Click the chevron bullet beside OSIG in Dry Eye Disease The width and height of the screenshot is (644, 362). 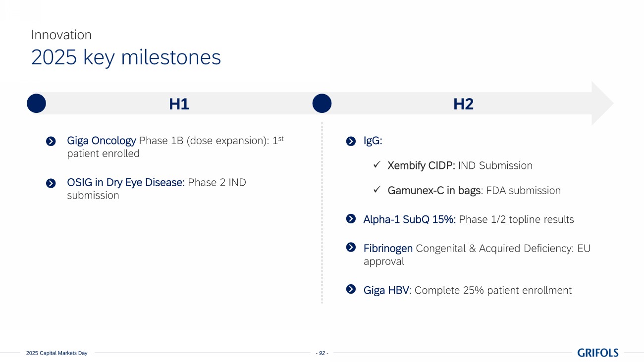[51, 183]
